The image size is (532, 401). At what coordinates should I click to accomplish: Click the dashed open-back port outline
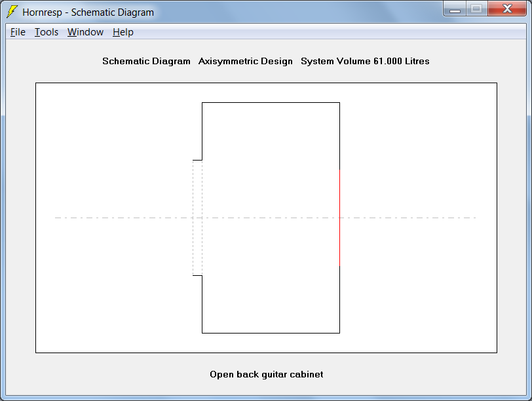pos(197,218)
